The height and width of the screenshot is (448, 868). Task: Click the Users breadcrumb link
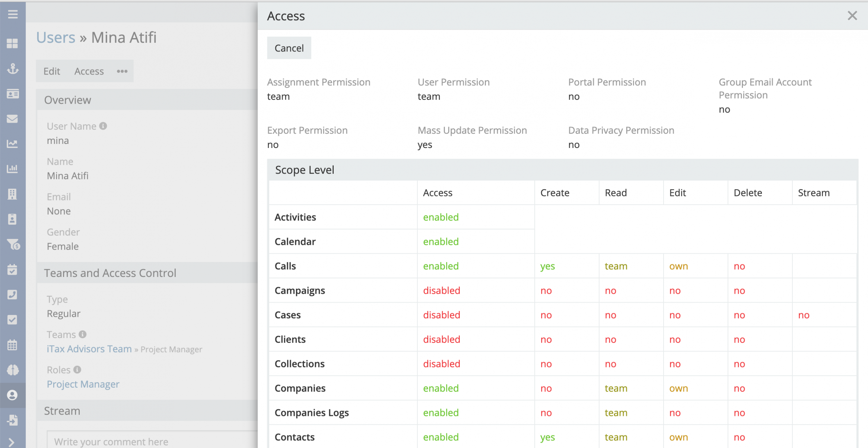pos(56,38)
